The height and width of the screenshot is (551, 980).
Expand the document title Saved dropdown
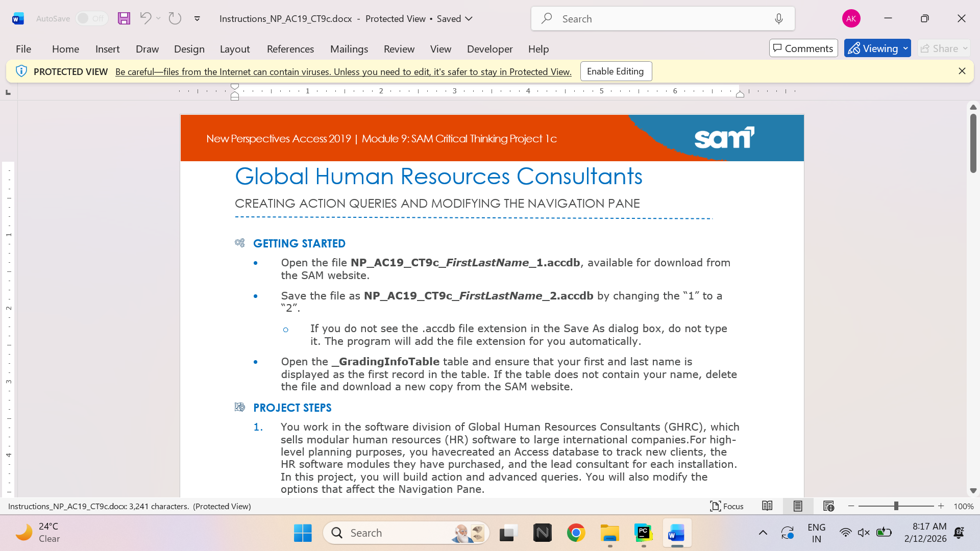tap(469, 19)
